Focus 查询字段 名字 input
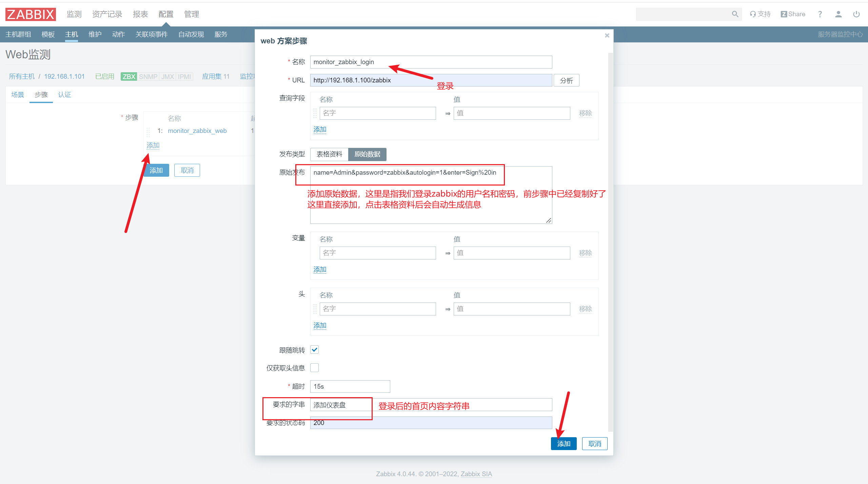 (x=378, y=113)
